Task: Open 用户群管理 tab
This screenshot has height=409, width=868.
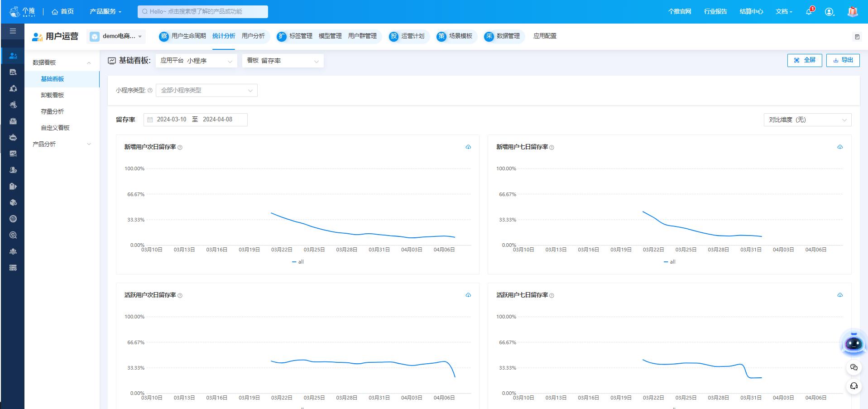Action: pos(362,36)
